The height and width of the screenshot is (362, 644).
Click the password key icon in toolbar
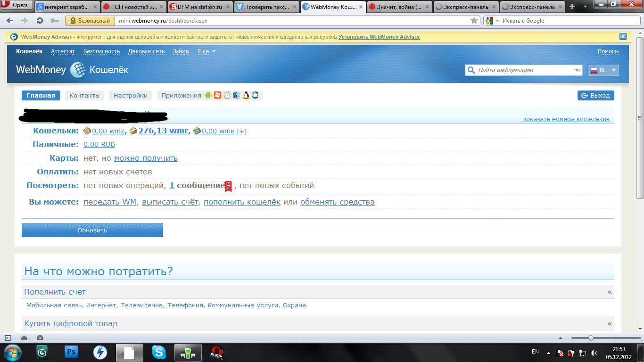point(55,21)
